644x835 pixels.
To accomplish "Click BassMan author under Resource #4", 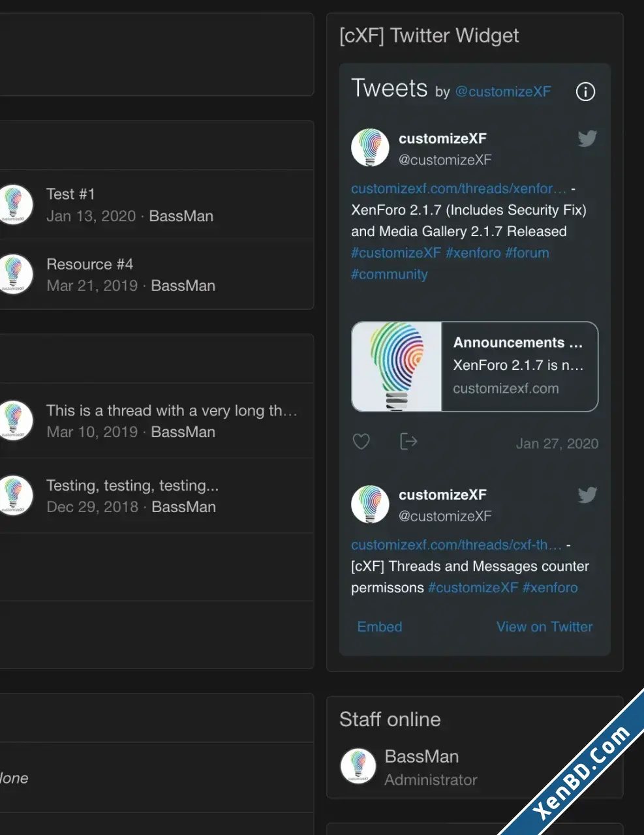I will 183,286.
